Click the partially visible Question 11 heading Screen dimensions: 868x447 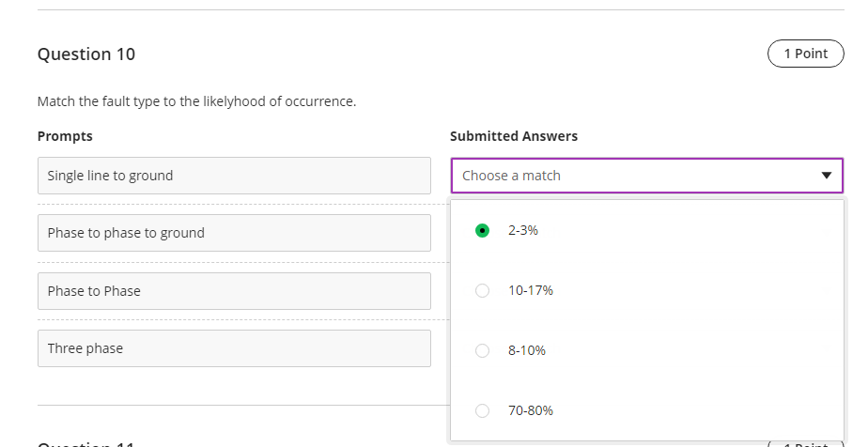coord(86,443)
